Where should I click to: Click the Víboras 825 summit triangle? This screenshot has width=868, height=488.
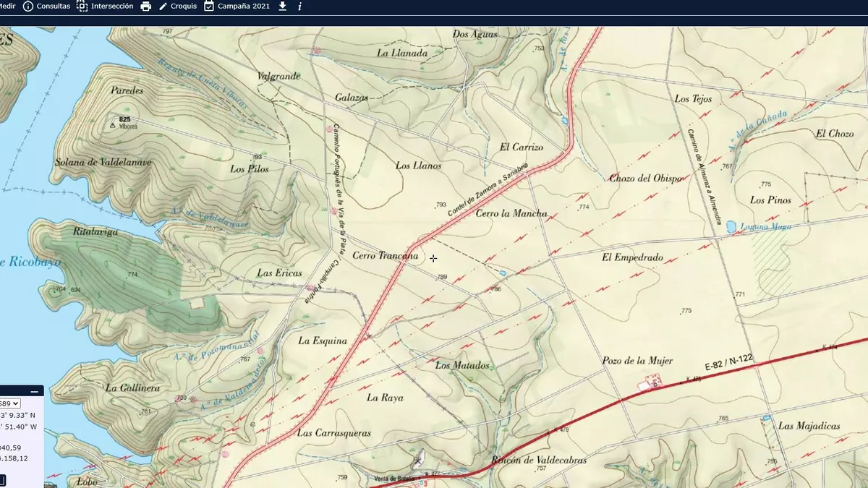pos(112,125)
